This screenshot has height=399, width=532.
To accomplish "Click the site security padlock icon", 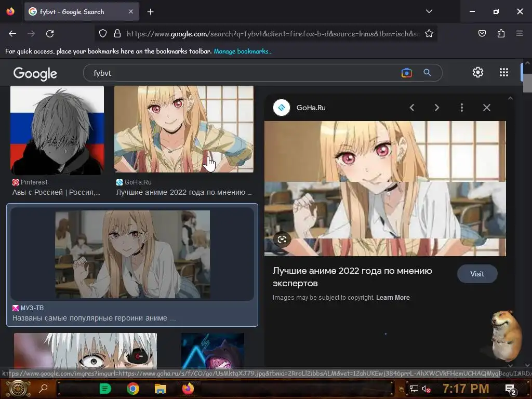I will click(117, 34).
